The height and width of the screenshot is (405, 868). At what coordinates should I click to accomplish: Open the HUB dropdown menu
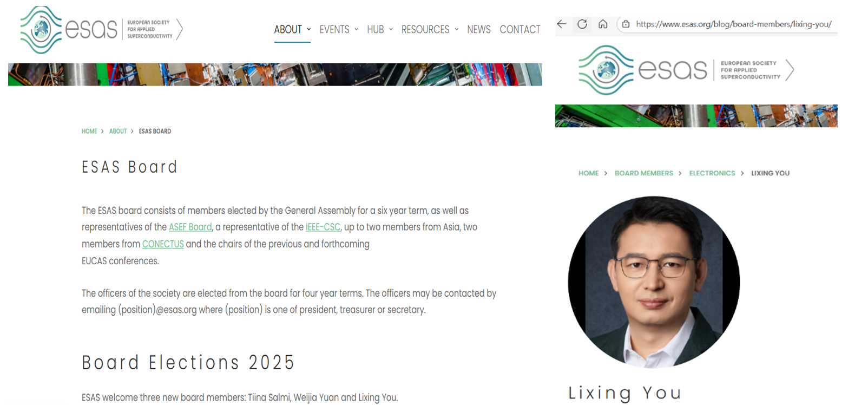pos(380,29)
